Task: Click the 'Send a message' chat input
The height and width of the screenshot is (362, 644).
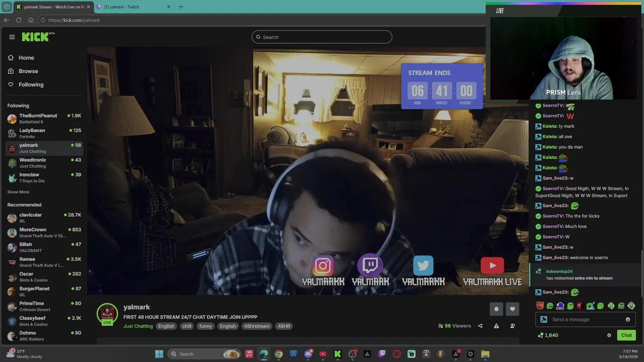Action: click(x=585, y=319)
